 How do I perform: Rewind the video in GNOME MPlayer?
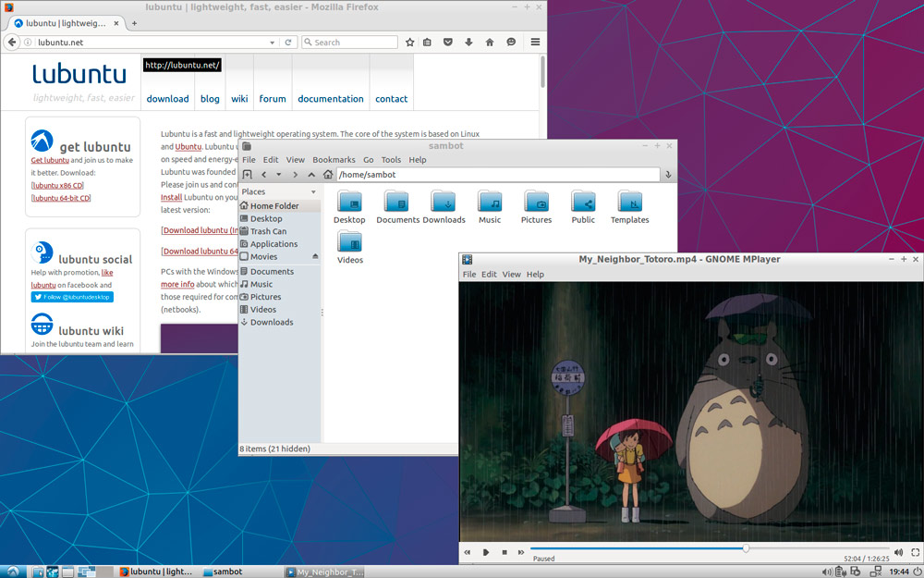468,553
